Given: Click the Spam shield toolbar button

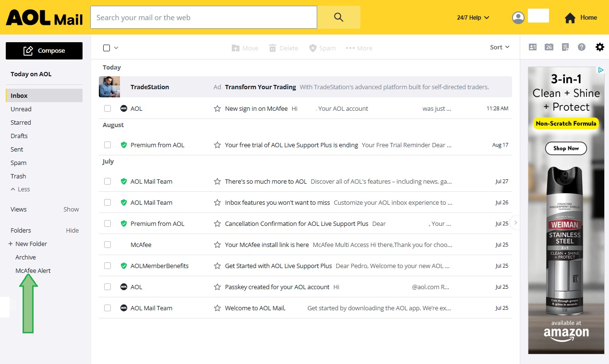Looking at the screenshot, I should pos(322,48).
